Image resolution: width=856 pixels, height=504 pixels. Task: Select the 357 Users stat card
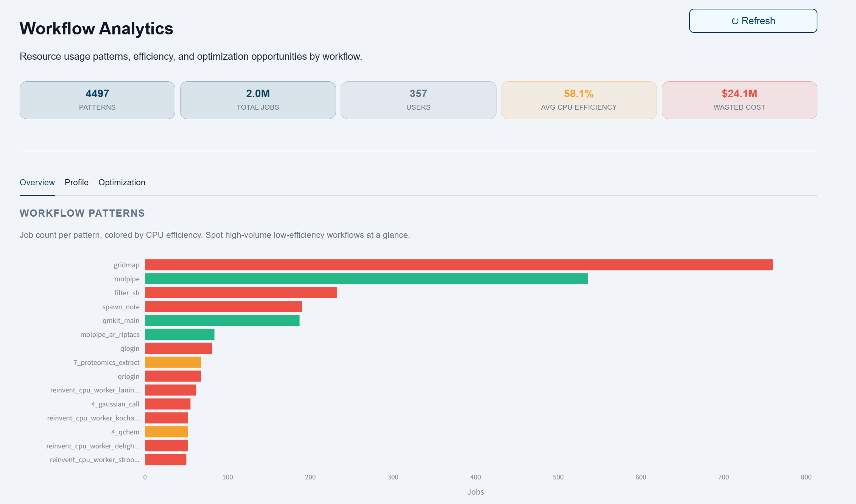[418, 100]
